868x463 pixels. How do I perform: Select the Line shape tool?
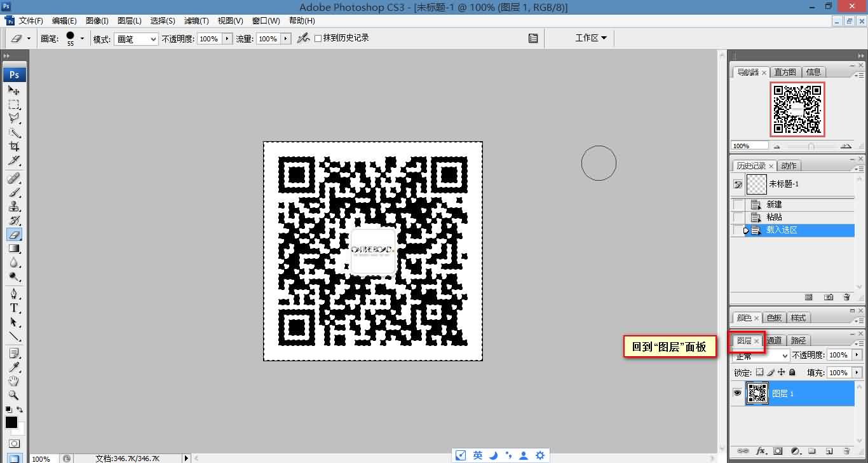click(x=14, y=336)
